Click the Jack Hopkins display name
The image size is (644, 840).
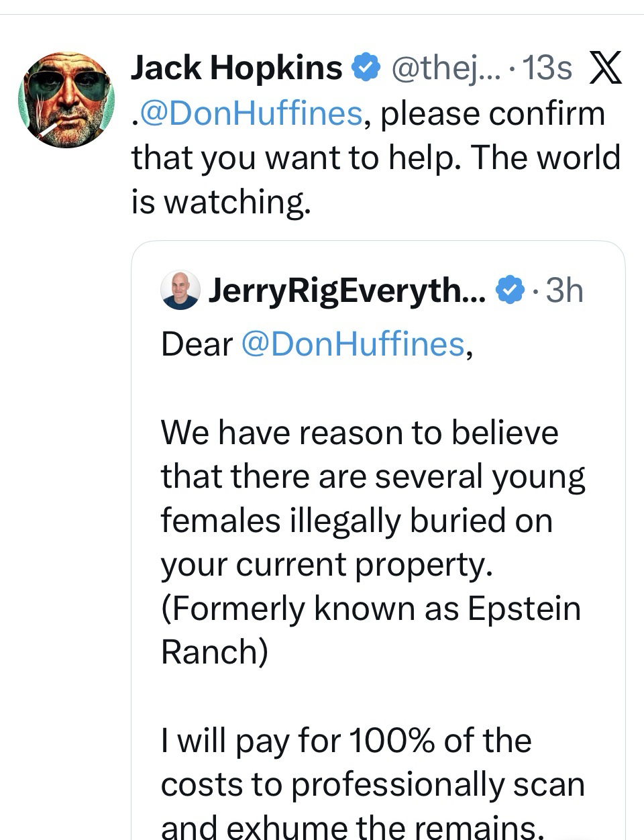pos(236,68)
